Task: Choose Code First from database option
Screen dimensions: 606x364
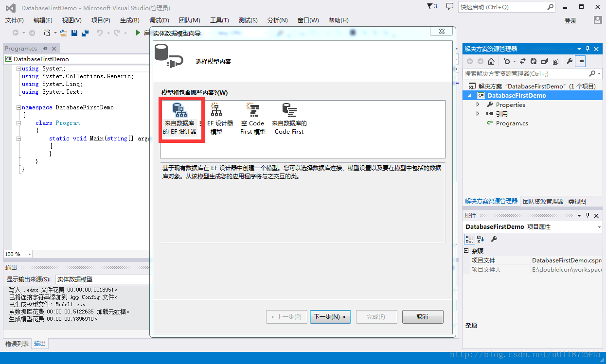Action: [289, 119]
